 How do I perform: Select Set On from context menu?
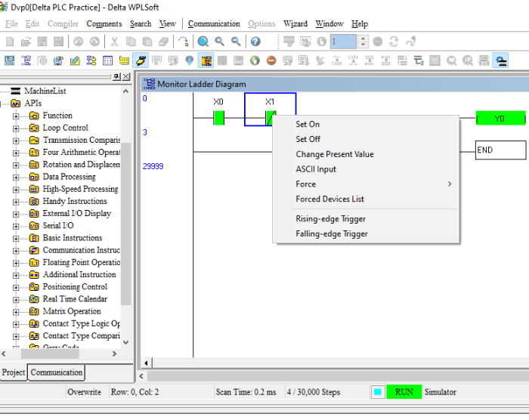click(x=308, y=125)
